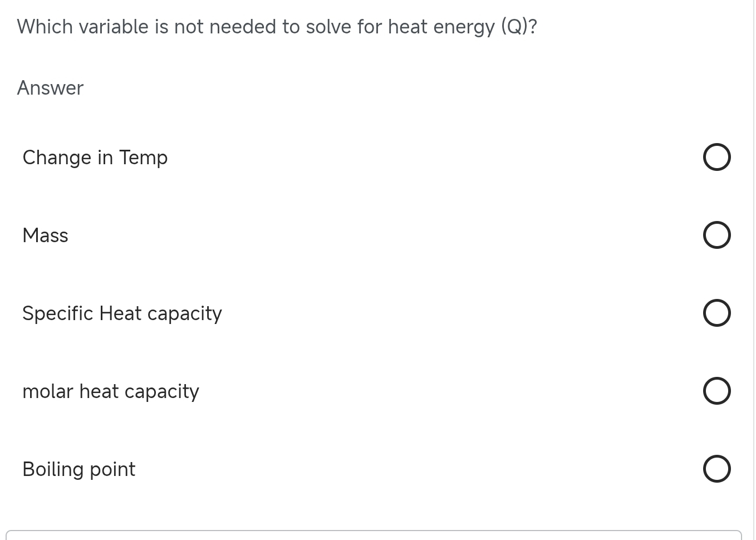Click the word 'molar' in the fourth option
The image size is (756, 540).
47,391
